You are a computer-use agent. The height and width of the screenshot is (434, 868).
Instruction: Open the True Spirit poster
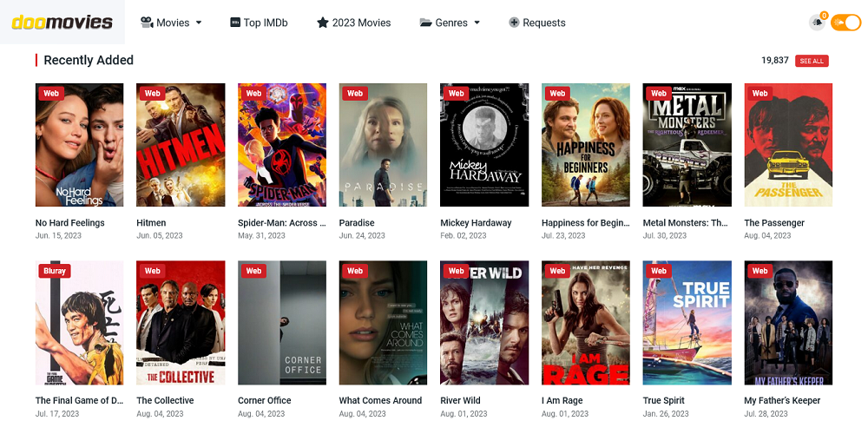[x=687, y=323]
